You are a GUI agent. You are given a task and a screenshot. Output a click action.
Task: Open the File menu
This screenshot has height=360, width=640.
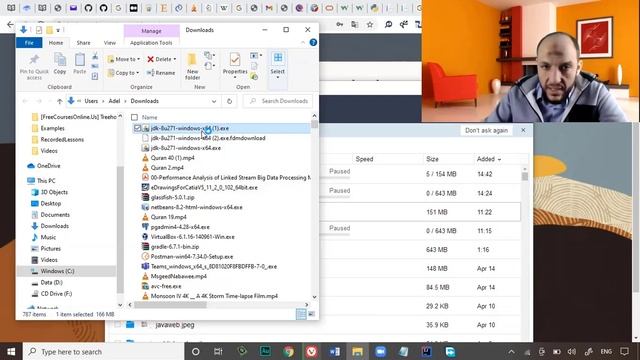pos(29,42)
